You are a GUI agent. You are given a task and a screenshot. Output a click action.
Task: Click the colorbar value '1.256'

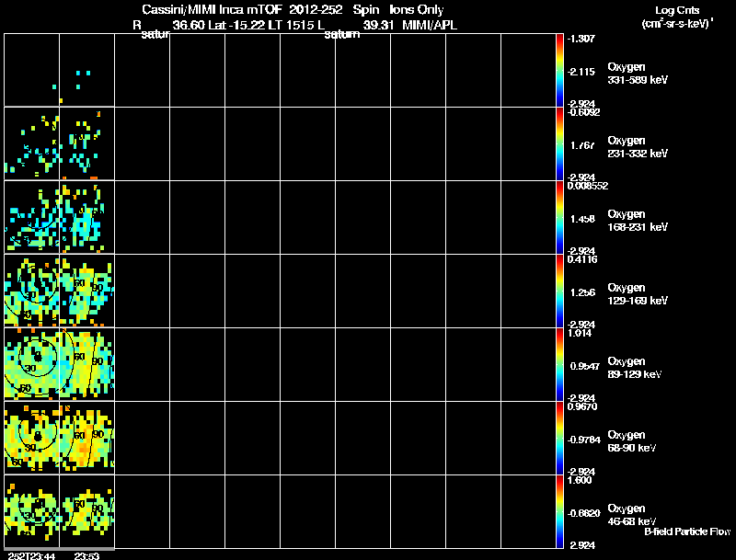pos(582,292)
